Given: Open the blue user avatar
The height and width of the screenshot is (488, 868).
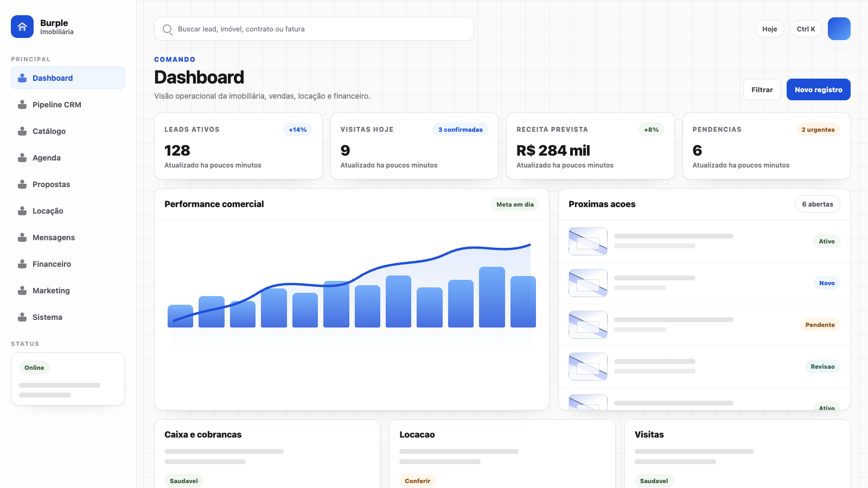Looking at the screenshot, I should 839,29.
